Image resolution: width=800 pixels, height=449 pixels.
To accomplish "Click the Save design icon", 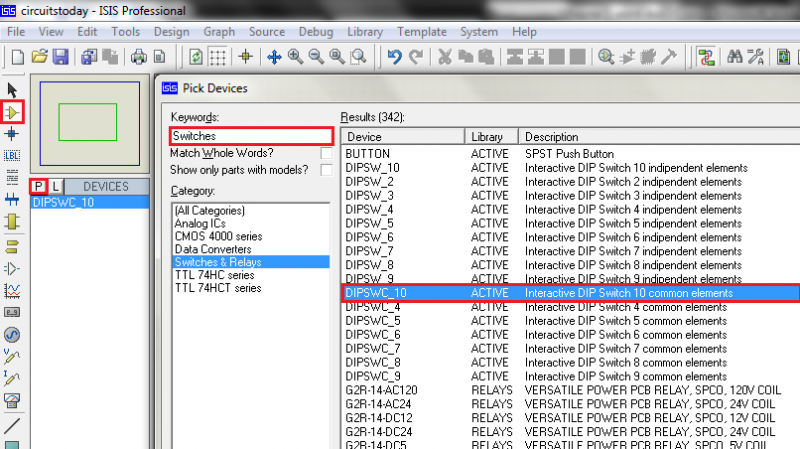I will click(x=60, y=56).
